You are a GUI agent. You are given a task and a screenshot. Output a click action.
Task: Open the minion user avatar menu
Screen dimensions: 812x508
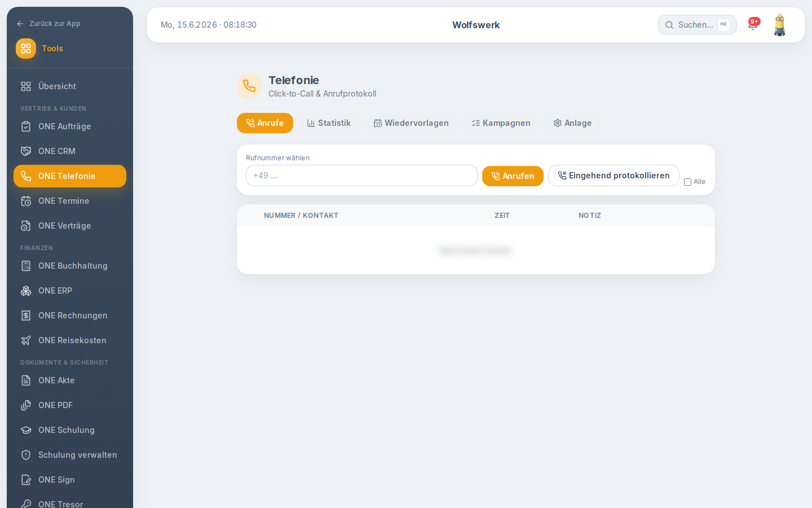tap(780, 25)
